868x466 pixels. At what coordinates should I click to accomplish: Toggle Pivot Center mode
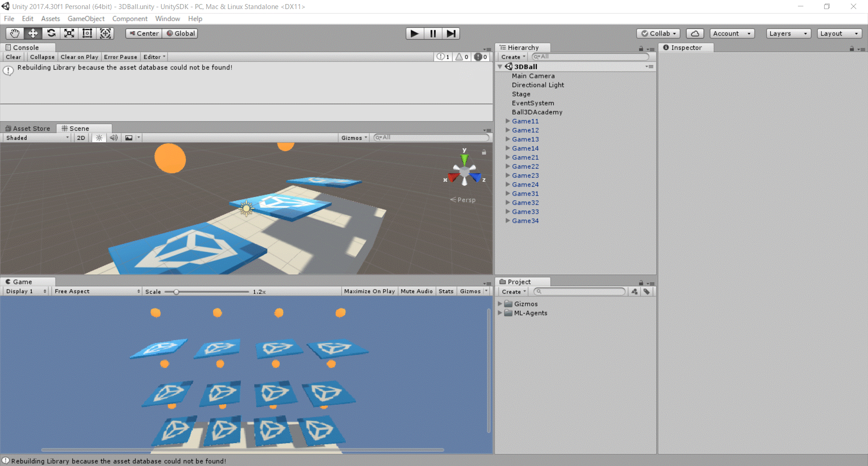coord(144,33)
